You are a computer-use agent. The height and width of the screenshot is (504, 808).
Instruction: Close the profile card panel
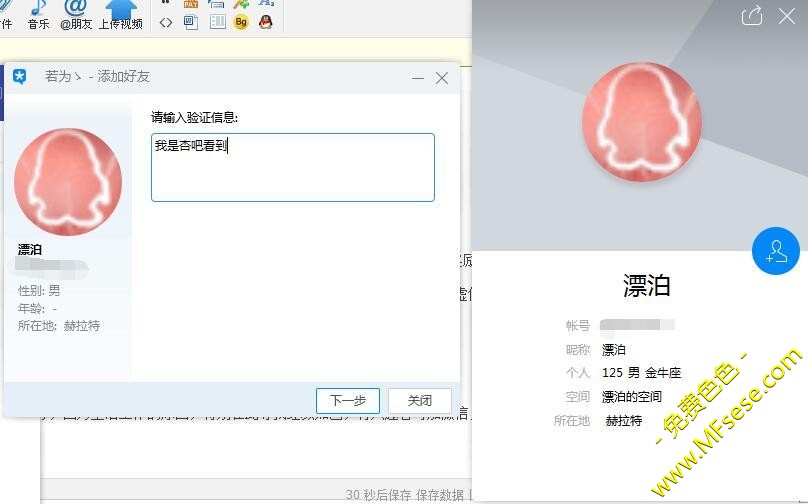(787, 15)
